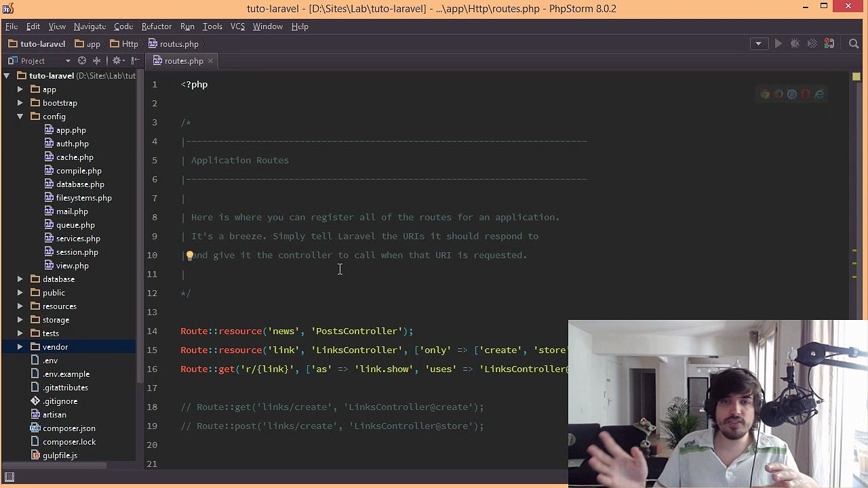Expand the storage folder
This screenshot has width=868, height=488.
click(20, 320)
